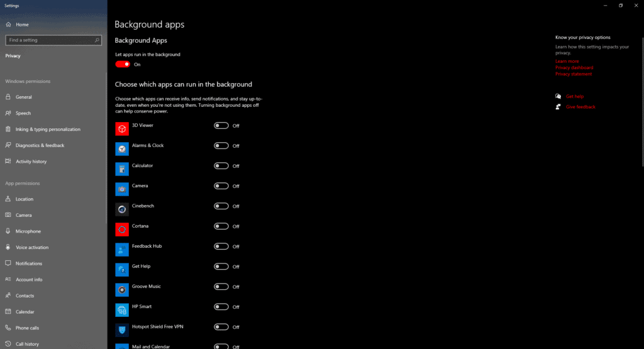
Task: Click the HP Smart app icon
Action: coord(122,309)
